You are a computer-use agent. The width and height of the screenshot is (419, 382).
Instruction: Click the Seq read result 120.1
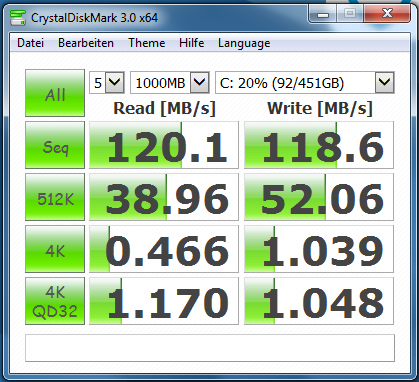coord(164,145)
